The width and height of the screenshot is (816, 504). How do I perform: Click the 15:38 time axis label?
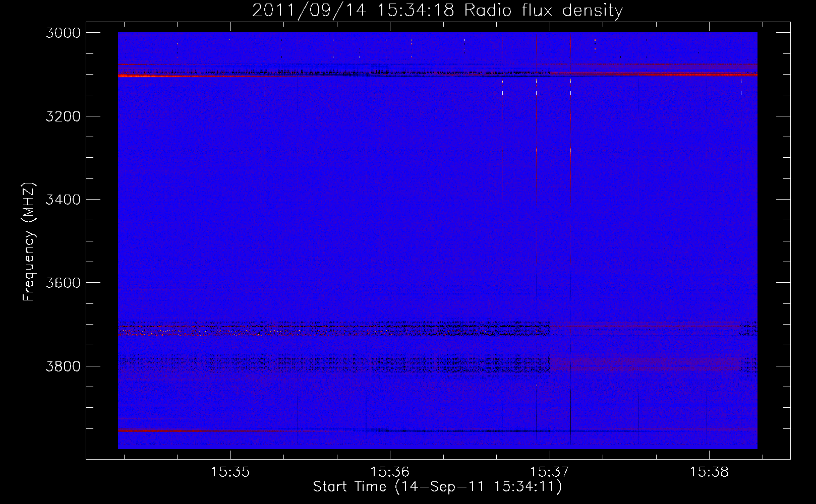[x=709, y=472]
